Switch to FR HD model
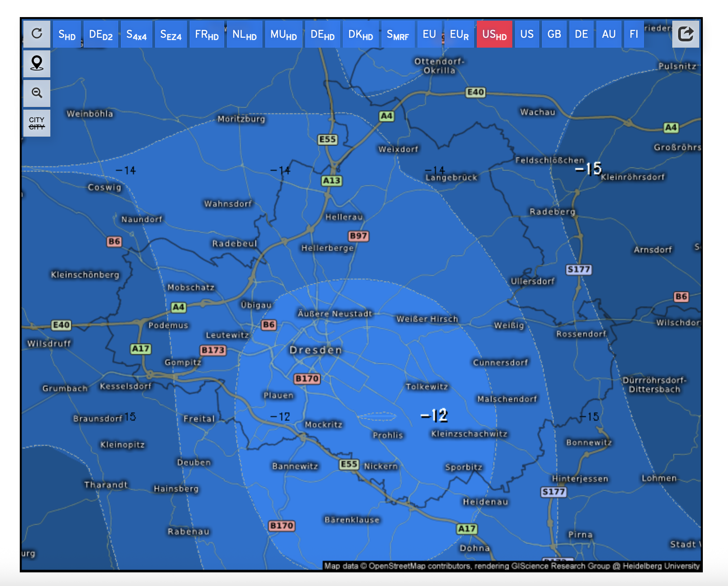This screenshot has height=586, width=728. 207,35
